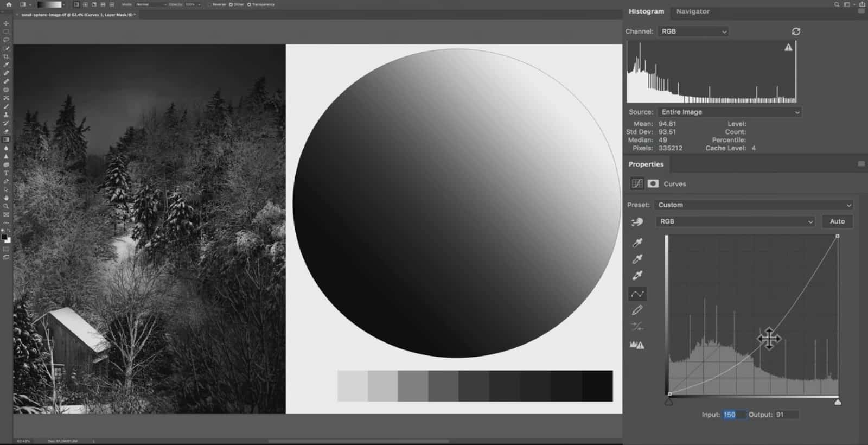Select edit points to modify curve

click(637, 294)
